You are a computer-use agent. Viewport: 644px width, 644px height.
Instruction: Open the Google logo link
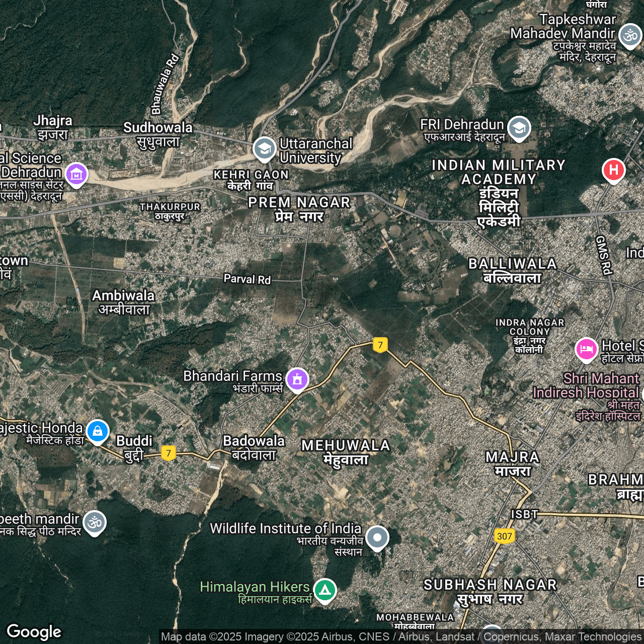tap(34, 631)
